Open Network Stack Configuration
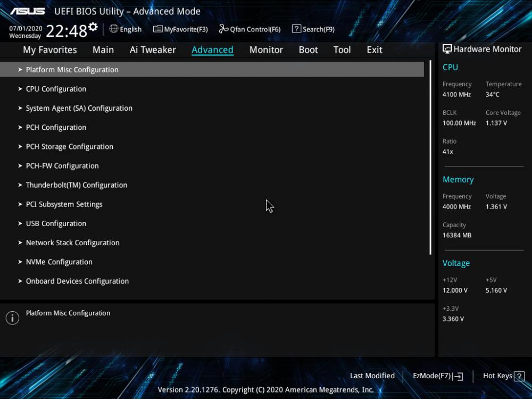 72,243
